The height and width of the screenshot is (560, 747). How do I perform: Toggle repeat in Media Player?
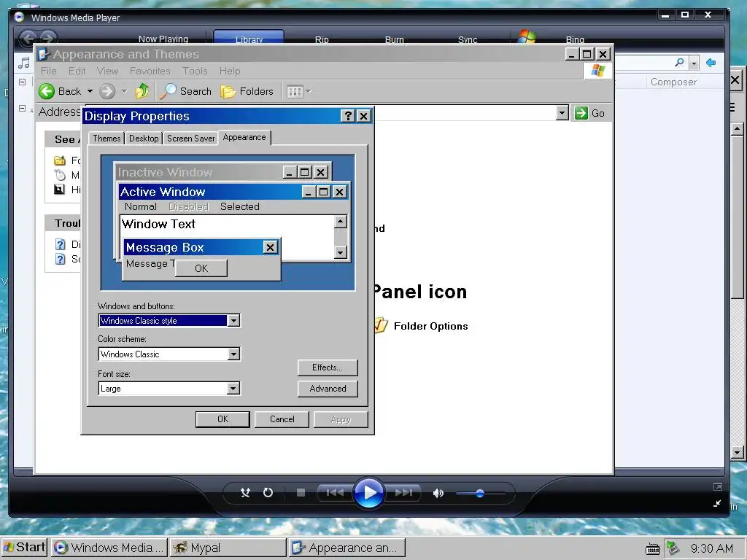(268, 492)
